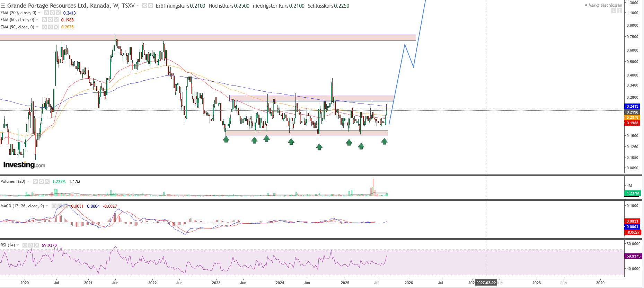Click the 2027-03-22 date marker on time axis
The image size is (644, 288).
tap(486, 283)
